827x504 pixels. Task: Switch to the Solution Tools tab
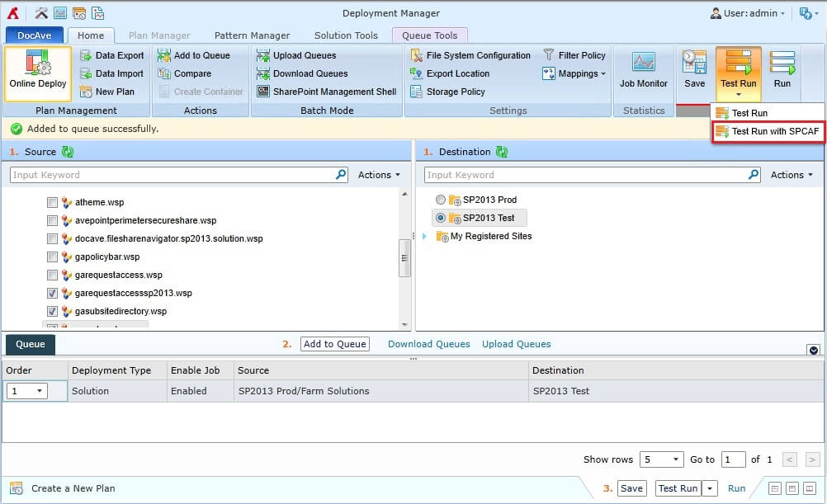point(346,35)
